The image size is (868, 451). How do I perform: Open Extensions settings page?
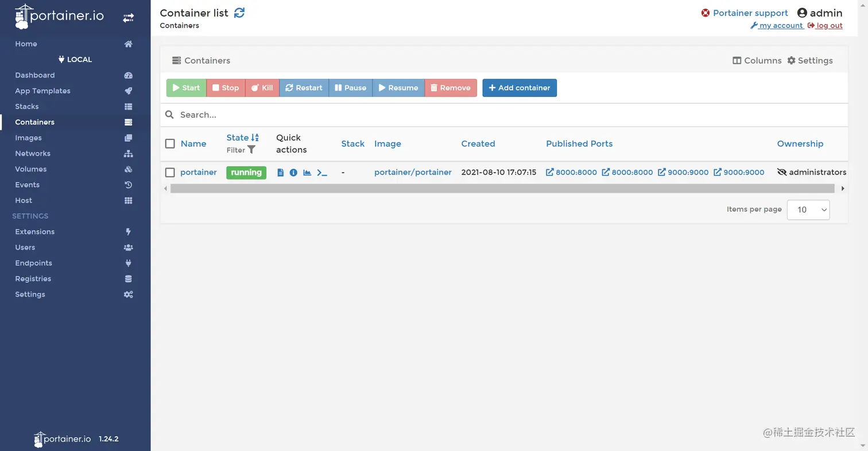75,231
